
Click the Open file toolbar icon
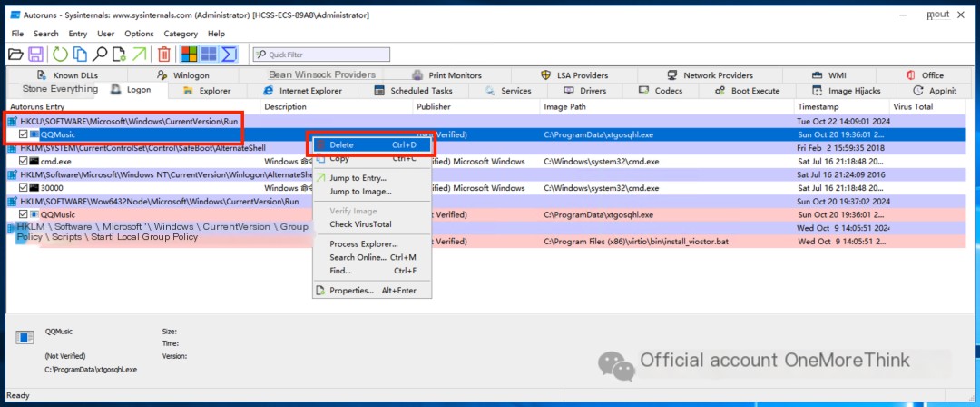(x=15, y=55)
